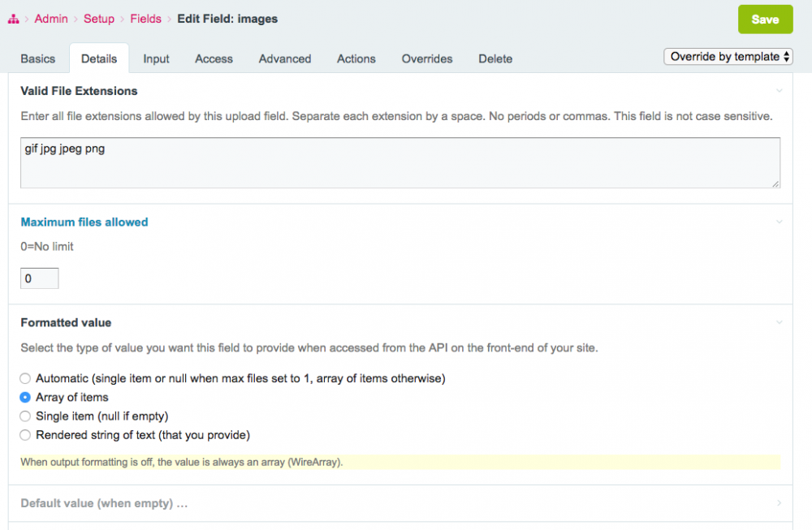The height and width of the screenshot is (530, 812).
Task: Select the Automatic formatted value option
Action: click(x=25, y=378)
